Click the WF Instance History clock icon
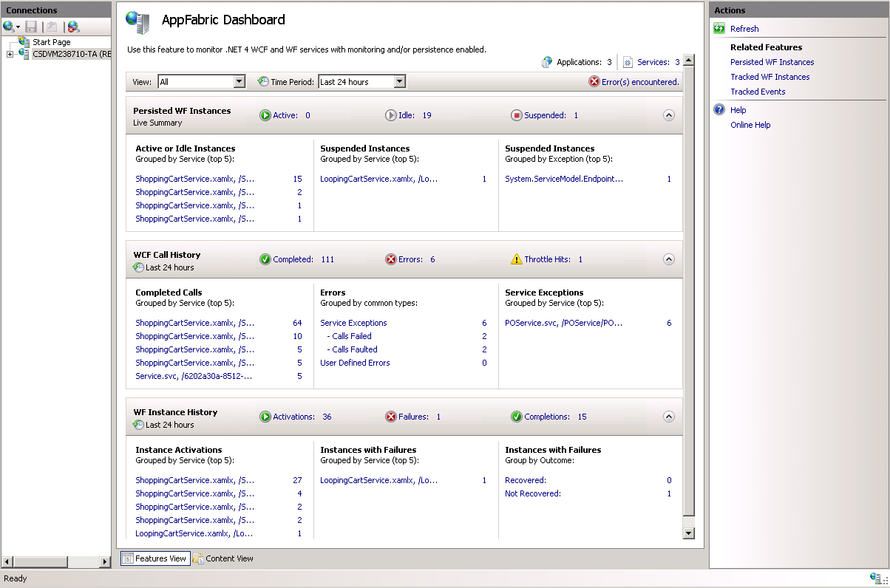 click(138, 425)
